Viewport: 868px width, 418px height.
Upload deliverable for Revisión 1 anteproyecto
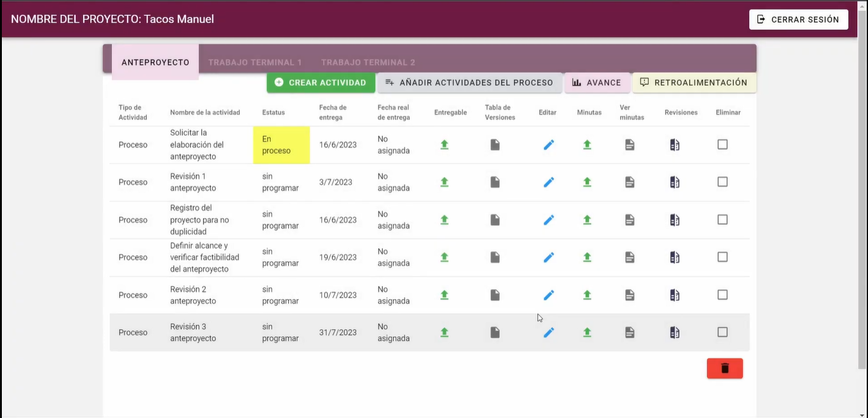[444, 182]
